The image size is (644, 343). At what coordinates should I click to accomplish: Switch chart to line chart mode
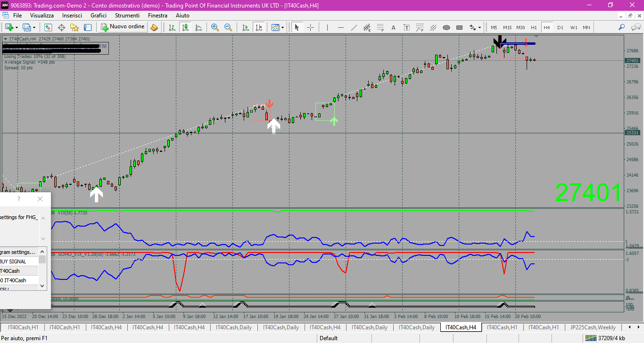tap(198, 27)
